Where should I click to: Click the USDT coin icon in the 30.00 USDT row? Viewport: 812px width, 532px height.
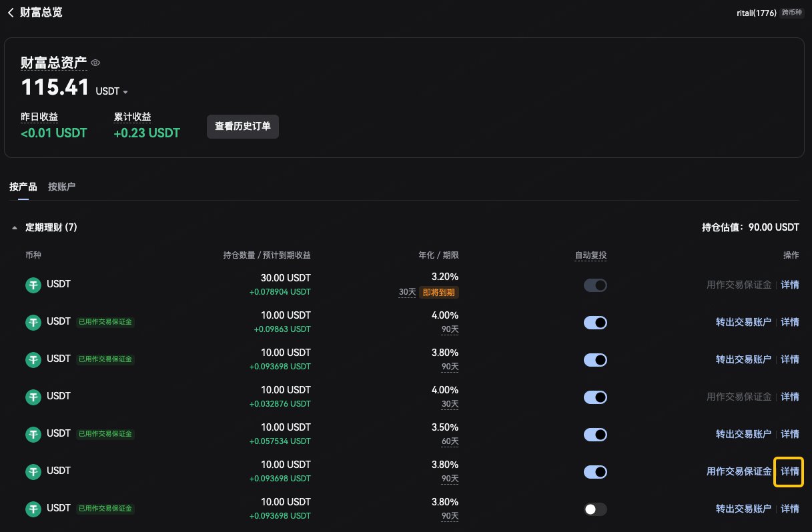coord(33,285)
